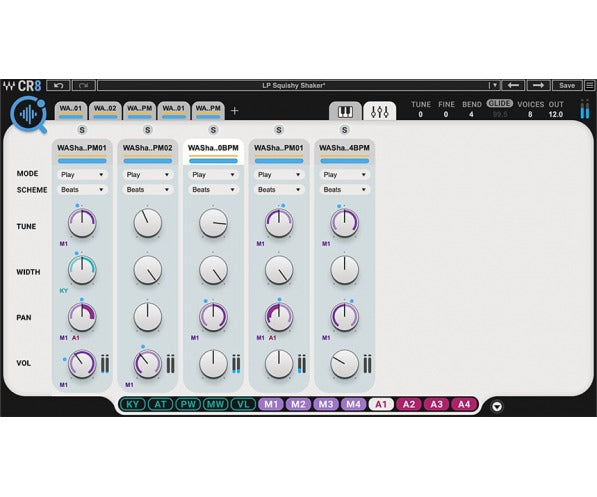Click the MW modulation source
The image size is (597, 497).
tap(216, 404)
